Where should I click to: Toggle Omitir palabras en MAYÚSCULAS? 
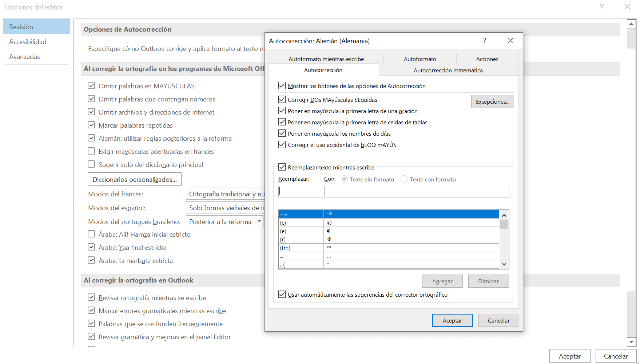(91, 86)
